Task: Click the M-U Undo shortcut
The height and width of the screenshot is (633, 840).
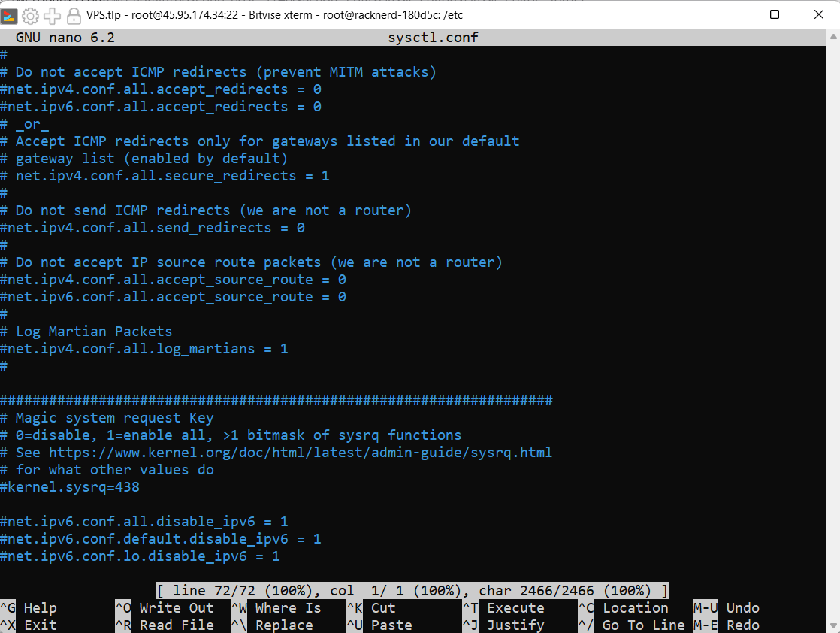Action: click(x=727, y=607)
